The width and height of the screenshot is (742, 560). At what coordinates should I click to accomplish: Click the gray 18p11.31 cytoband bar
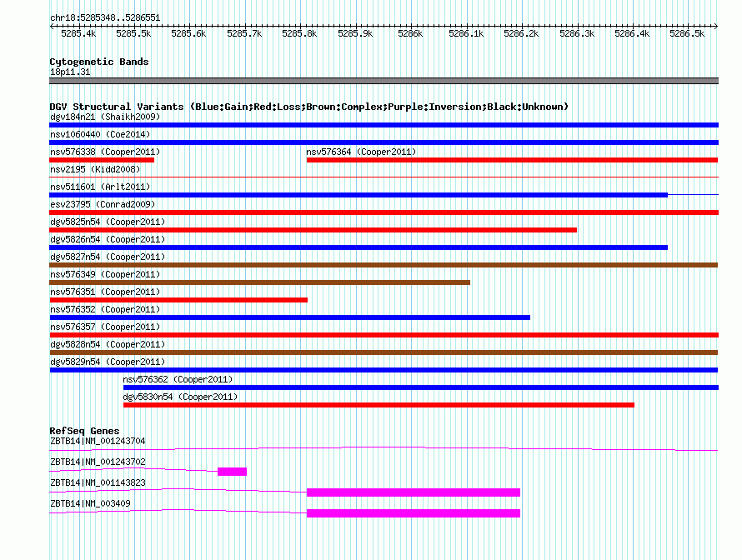(384, 81)
